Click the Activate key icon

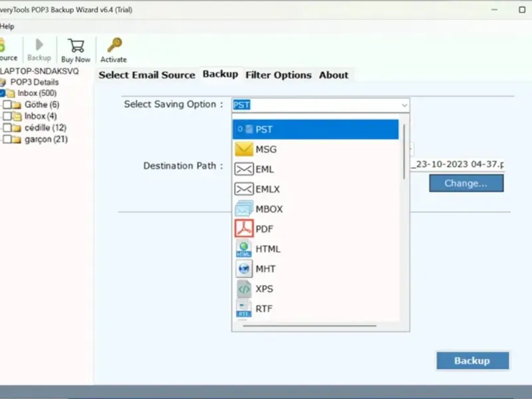tap(114, 45)
